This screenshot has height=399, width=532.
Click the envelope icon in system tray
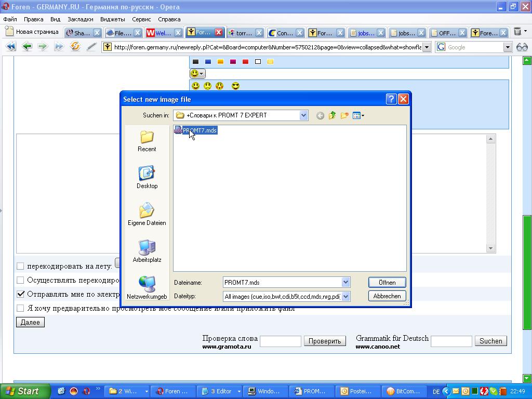coord(455,391)
